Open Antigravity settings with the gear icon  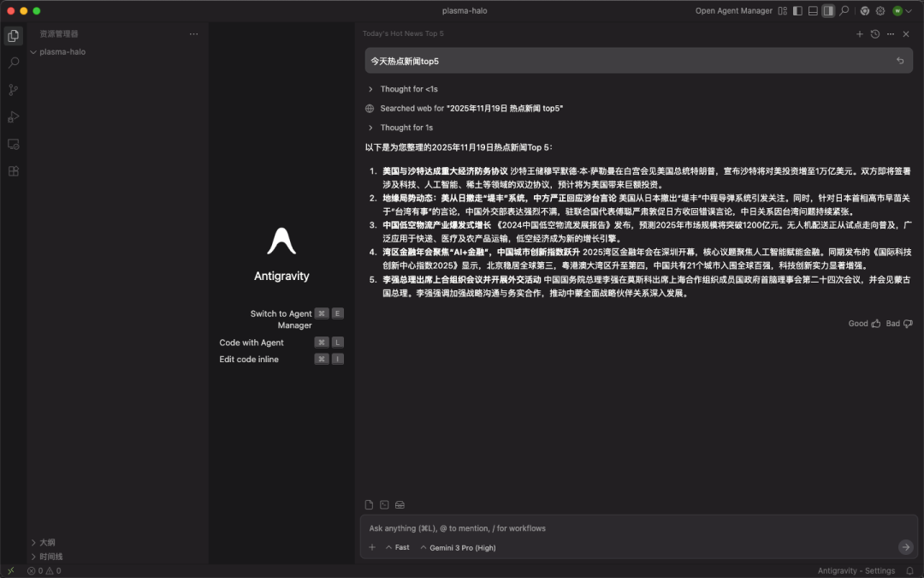pos(880,11)
